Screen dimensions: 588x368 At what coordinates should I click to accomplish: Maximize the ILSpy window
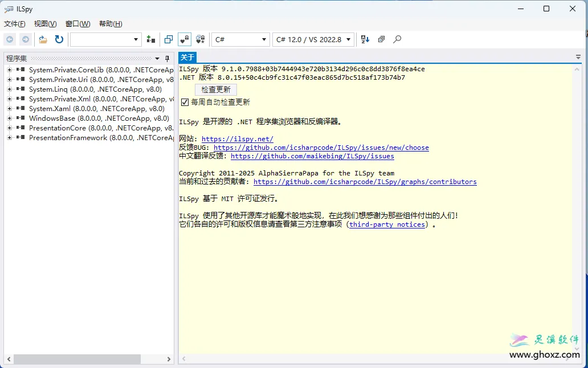(x=546, y=9)
